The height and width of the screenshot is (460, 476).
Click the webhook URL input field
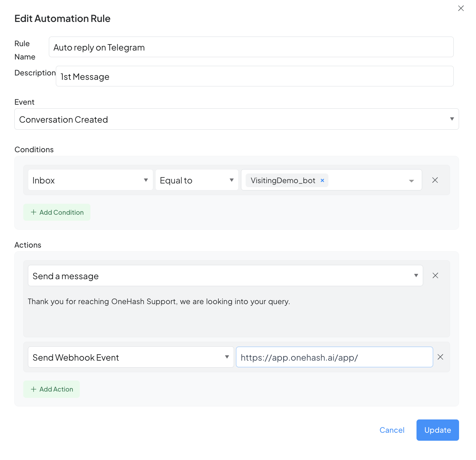coord(334,357)
